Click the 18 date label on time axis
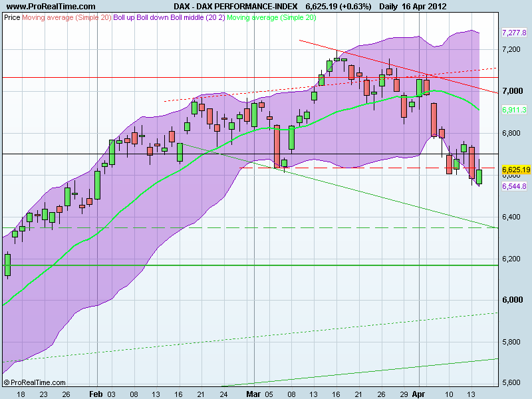This screenshot has width=532, height=399. pyautogui.click(x=21, y=394)
